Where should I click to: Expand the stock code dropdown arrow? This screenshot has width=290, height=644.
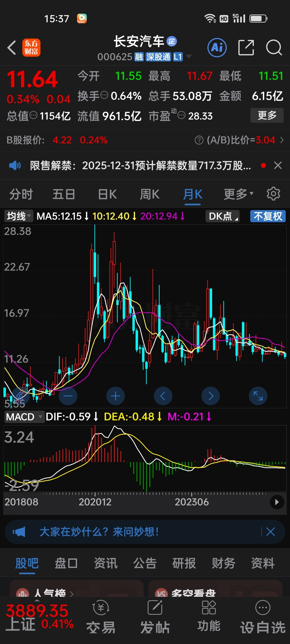pos(189,57)
